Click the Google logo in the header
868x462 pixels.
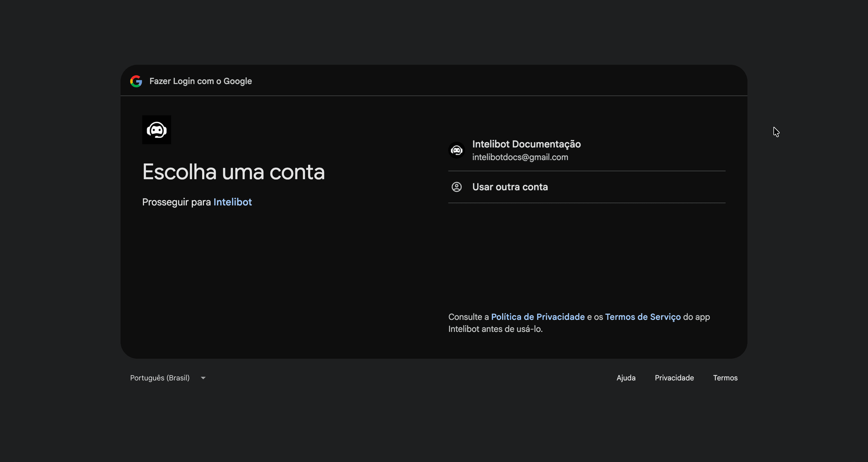coord(136,81)
